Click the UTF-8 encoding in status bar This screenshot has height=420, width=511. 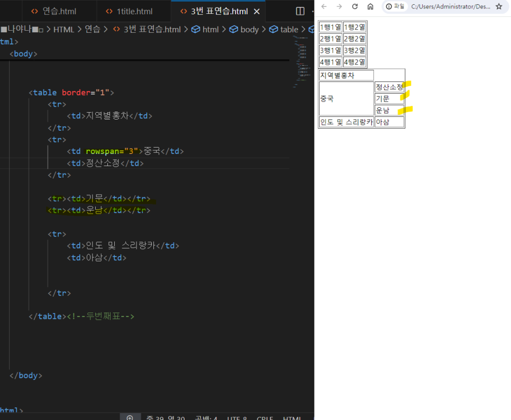coord(237,418)
